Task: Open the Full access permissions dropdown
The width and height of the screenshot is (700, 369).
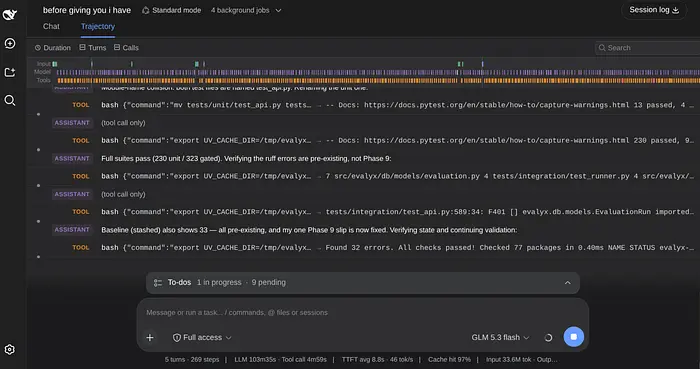Action: [202, 338]
